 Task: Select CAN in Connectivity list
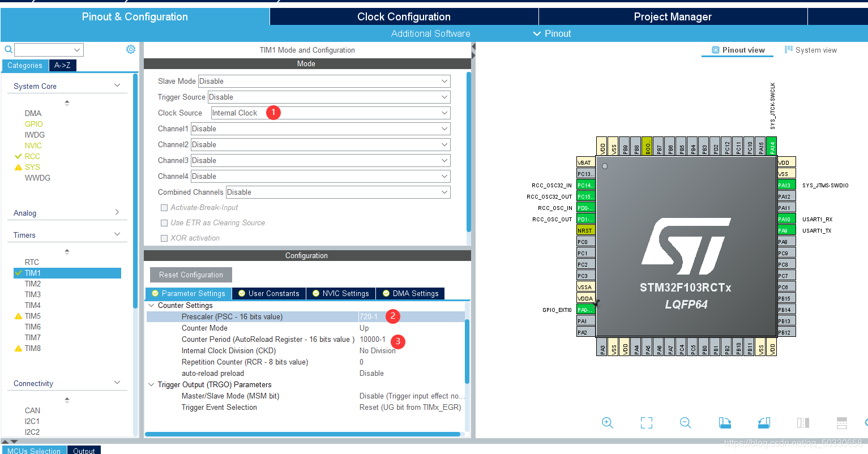point(32,410)
